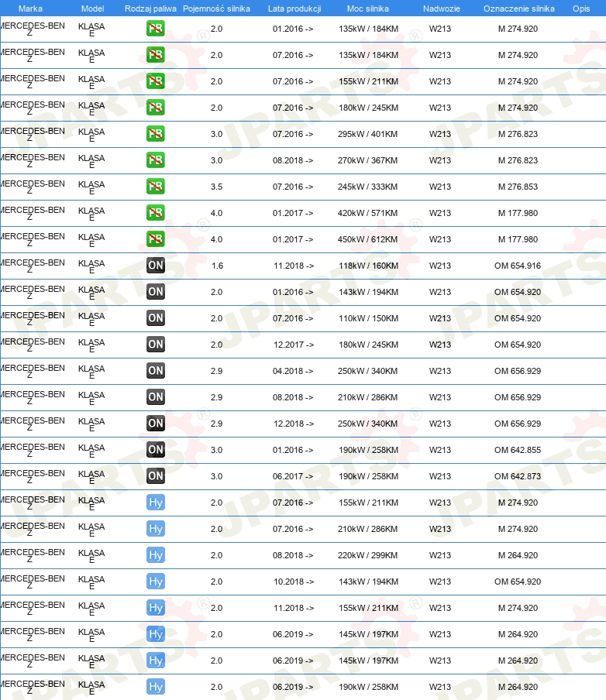Click the PB fuel icon in the 295kW / 401KM row

pyautogui.click(x=156, y=134)
